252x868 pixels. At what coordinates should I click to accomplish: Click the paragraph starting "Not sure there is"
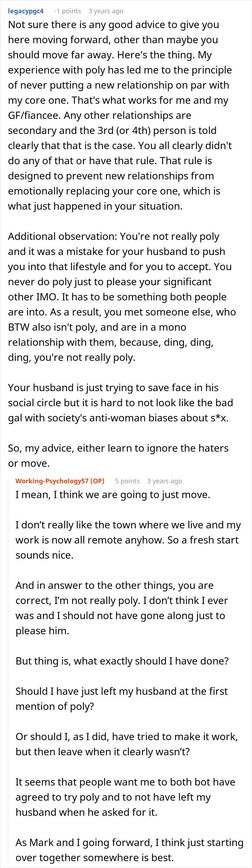(119, 115)
